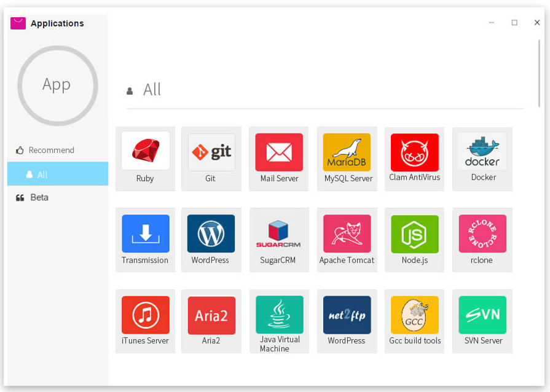Open the SugarCRM cube icon

tap(278, 234)
